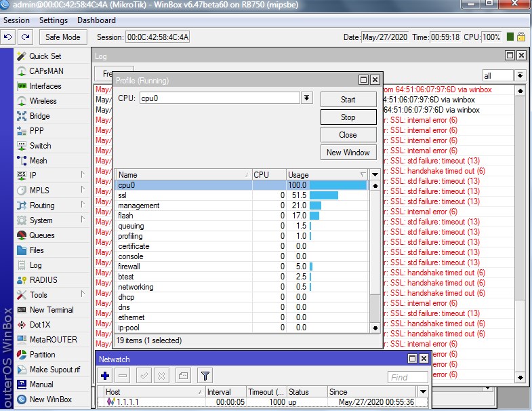Screen dimensions: 532x411
Task: Sort Netwatch by Status column
Action: click(x=307, y=391)
